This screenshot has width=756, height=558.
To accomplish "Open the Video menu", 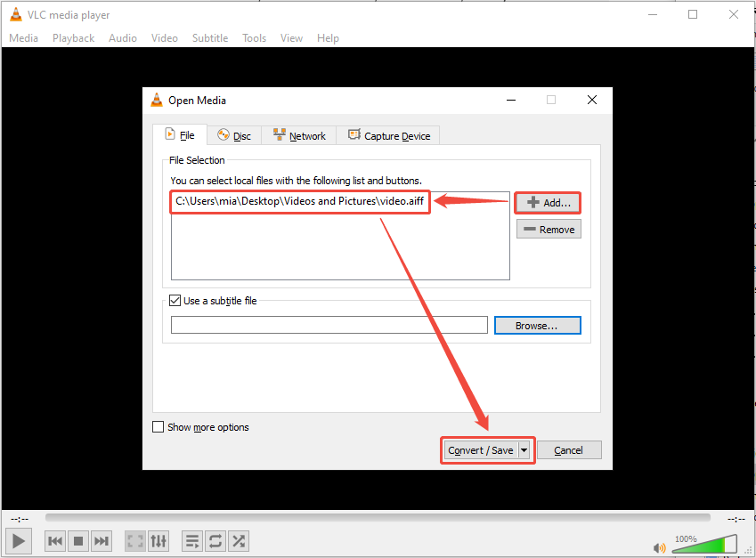I will [x=165, y=38].
